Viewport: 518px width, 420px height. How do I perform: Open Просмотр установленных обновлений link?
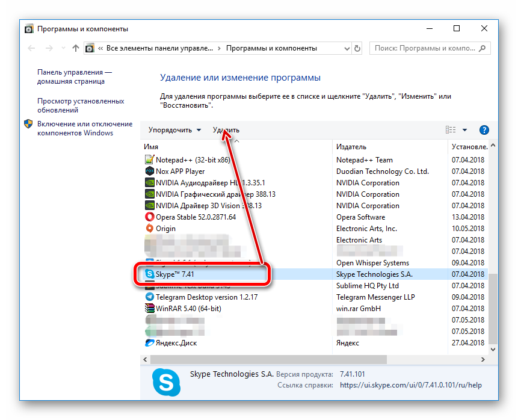tap(81, 106)
